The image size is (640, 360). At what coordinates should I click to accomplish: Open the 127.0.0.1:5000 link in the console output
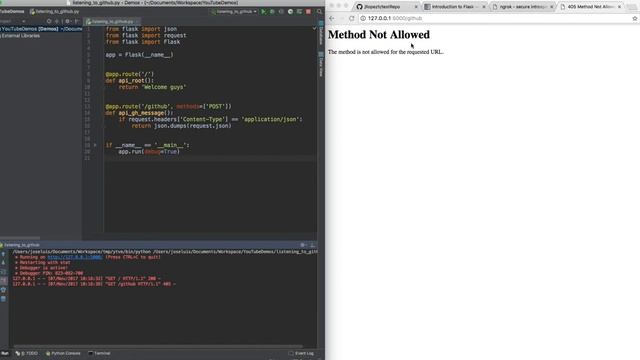75,257
